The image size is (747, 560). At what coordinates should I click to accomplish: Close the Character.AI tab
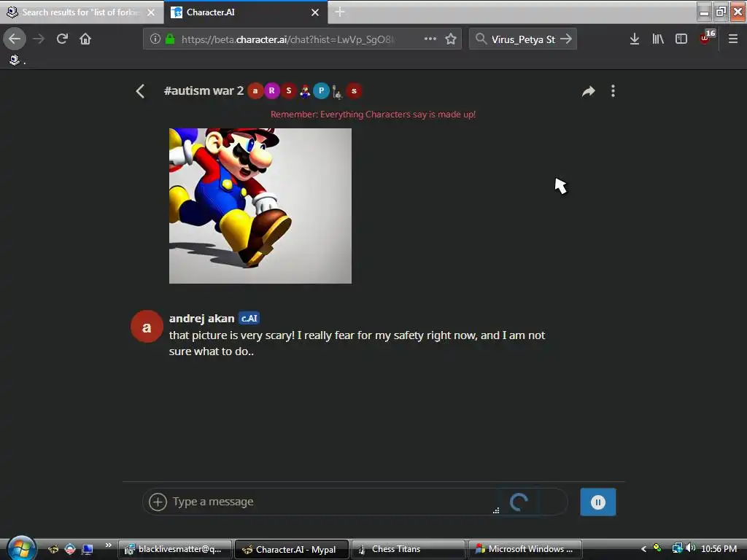315,12
